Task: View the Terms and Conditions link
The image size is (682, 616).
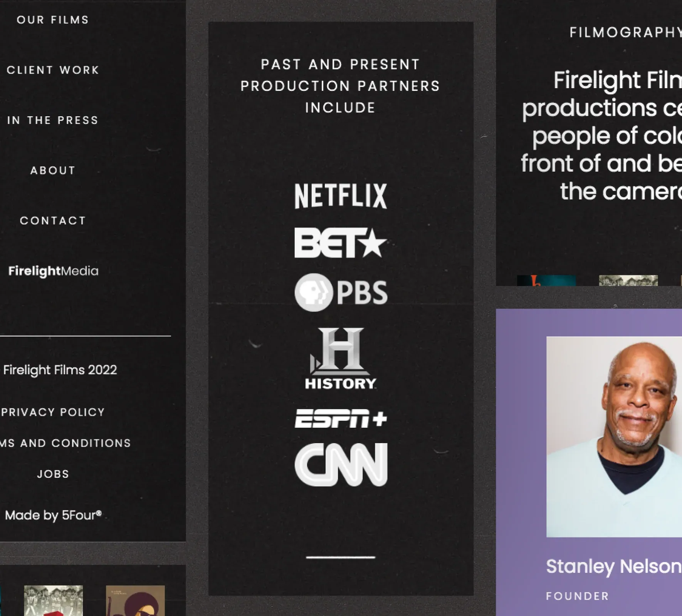Action: click(x=66, y=443)
